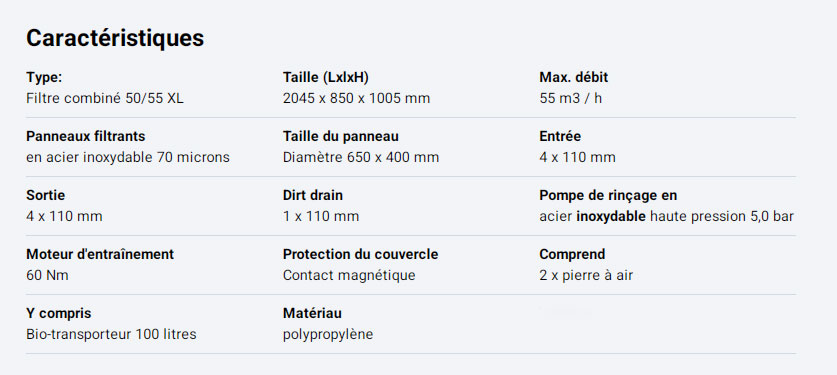The width and height of the screenshot is (837, 375).
Task: Click the 1 x 110 mm value
Action: 321,217
